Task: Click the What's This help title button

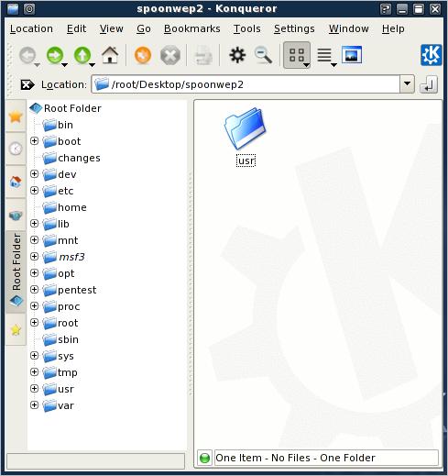Action: (x=386, y=8)
